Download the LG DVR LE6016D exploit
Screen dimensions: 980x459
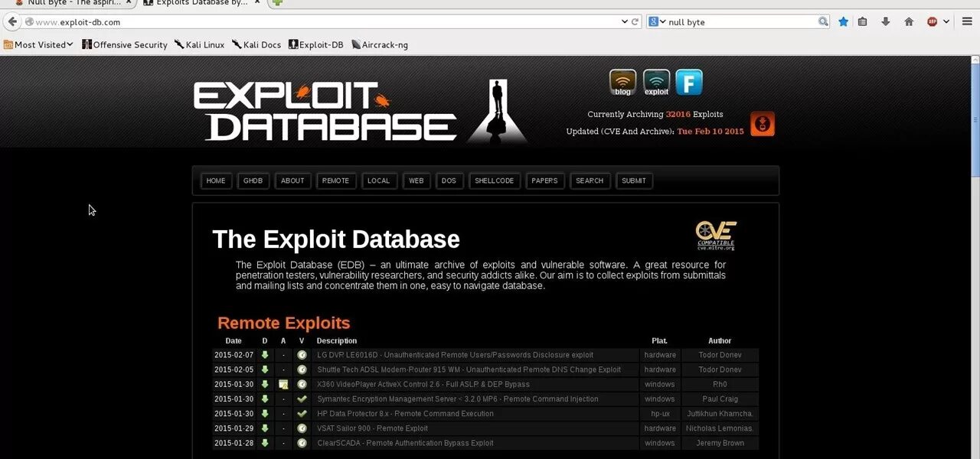click(x=265, y=355)
